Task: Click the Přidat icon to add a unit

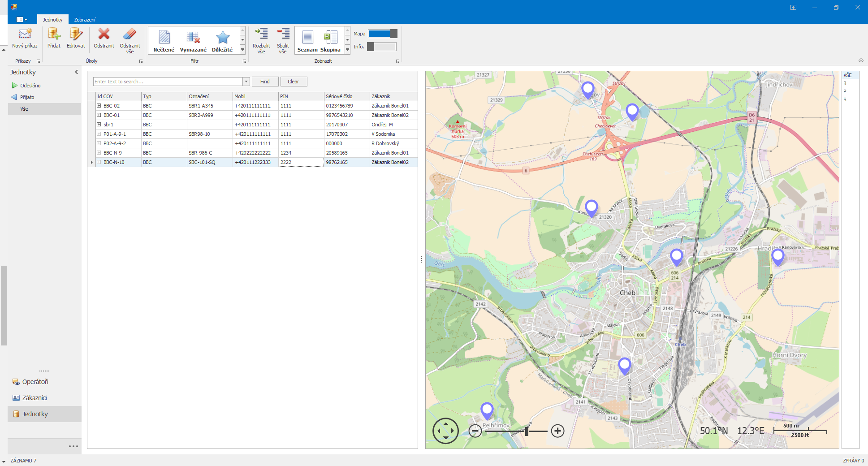Action: pyautogui.click(x=53, y=40)
